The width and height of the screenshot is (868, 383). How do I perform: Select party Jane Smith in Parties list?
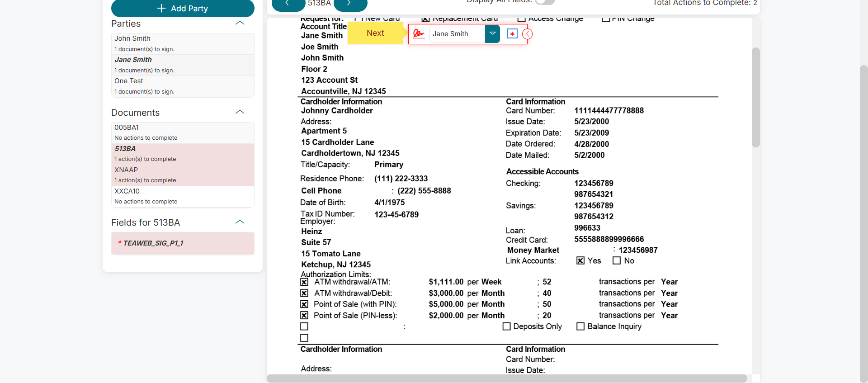[183, 65]
